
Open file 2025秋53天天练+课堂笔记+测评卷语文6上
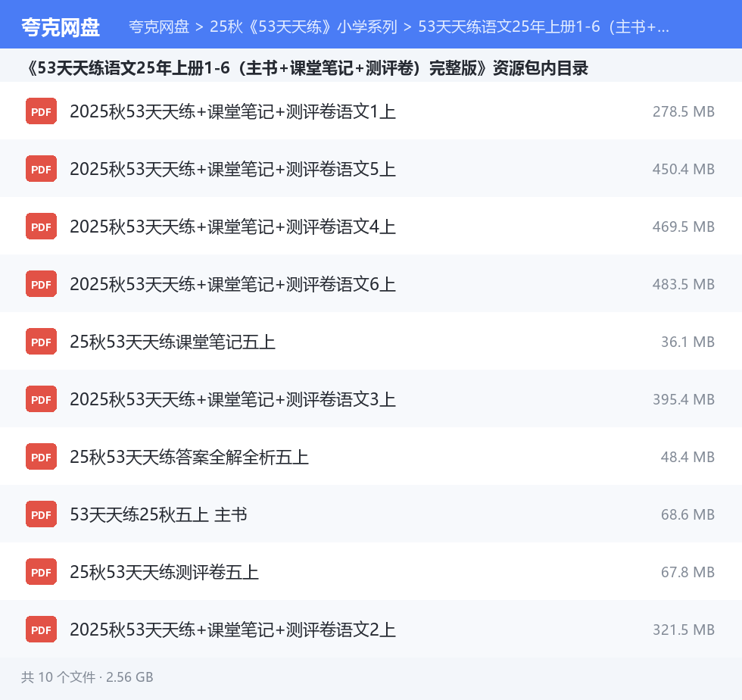coord(233,284)
